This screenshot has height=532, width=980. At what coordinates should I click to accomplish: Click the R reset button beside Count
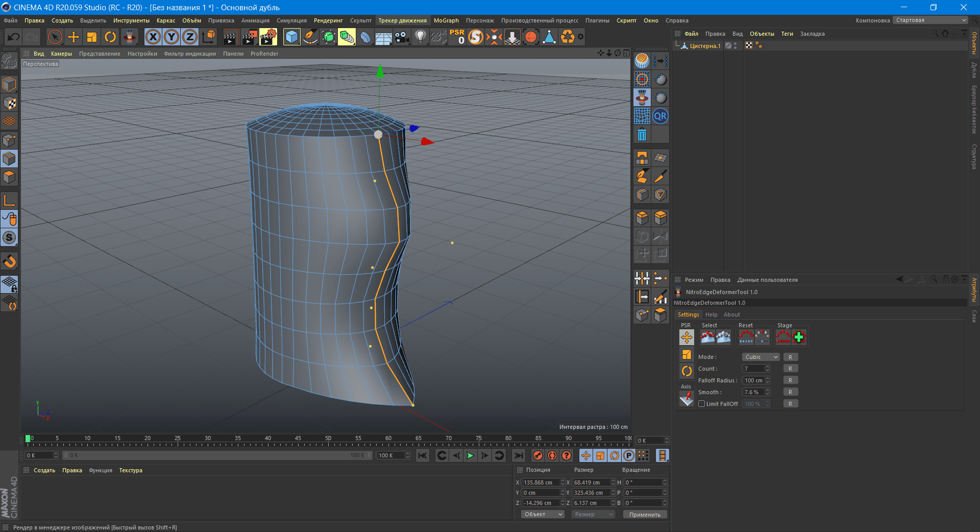pos(790,369)
